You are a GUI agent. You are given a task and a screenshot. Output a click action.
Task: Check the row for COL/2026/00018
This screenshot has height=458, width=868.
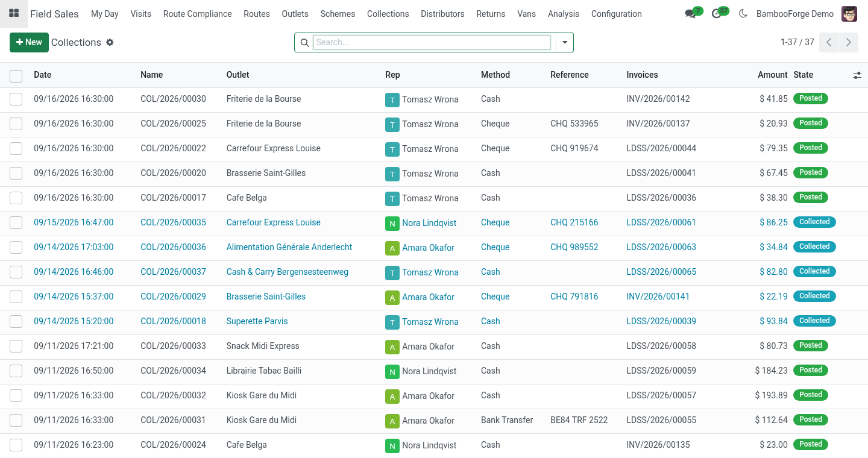(16, 322)
